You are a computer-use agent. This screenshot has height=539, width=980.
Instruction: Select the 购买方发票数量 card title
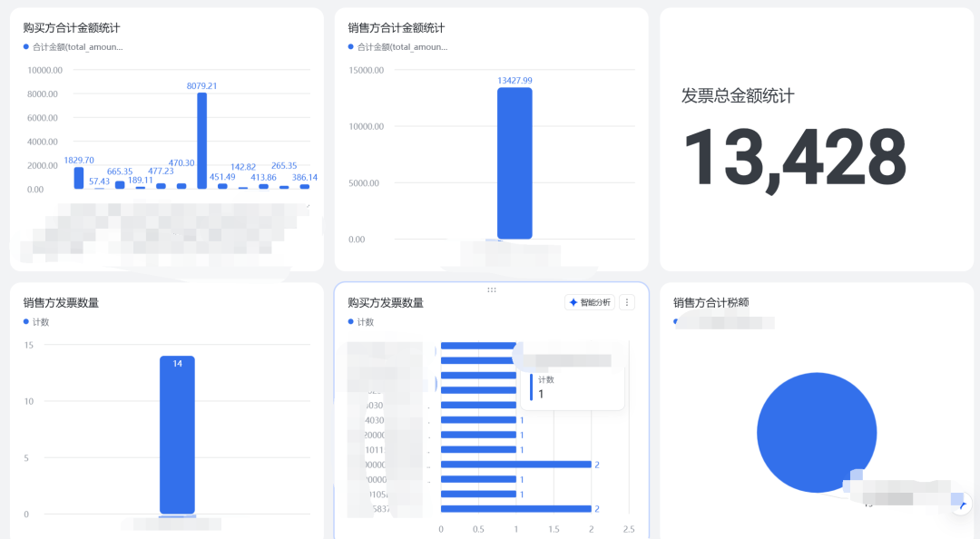tap(386, 303)
